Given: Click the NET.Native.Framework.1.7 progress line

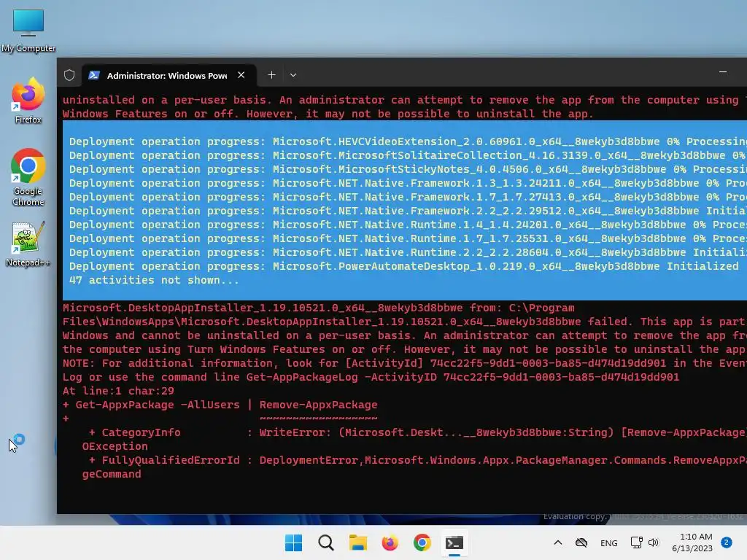Looking at the screenshot, I should coord(408,197).
